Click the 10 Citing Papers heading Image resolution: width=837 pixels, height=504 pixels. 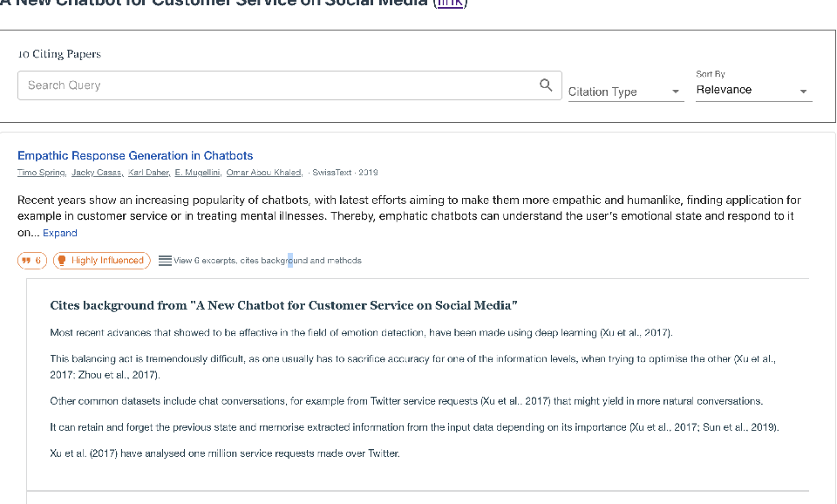click(x=59, y=54)
